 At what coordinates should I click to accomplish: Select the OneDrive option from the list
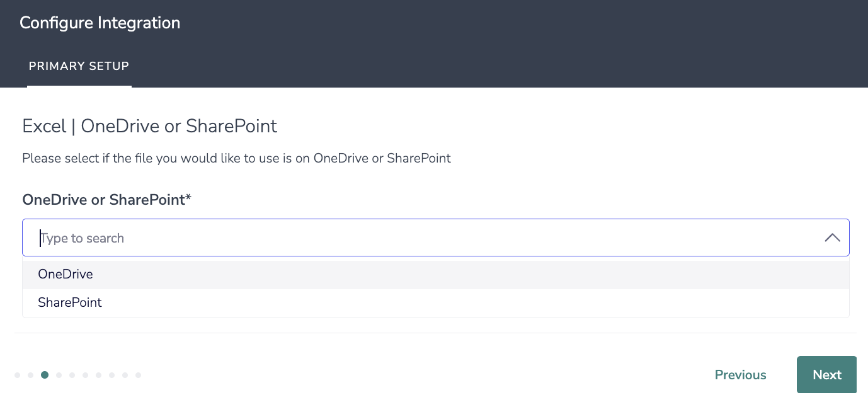click(66, 275)
